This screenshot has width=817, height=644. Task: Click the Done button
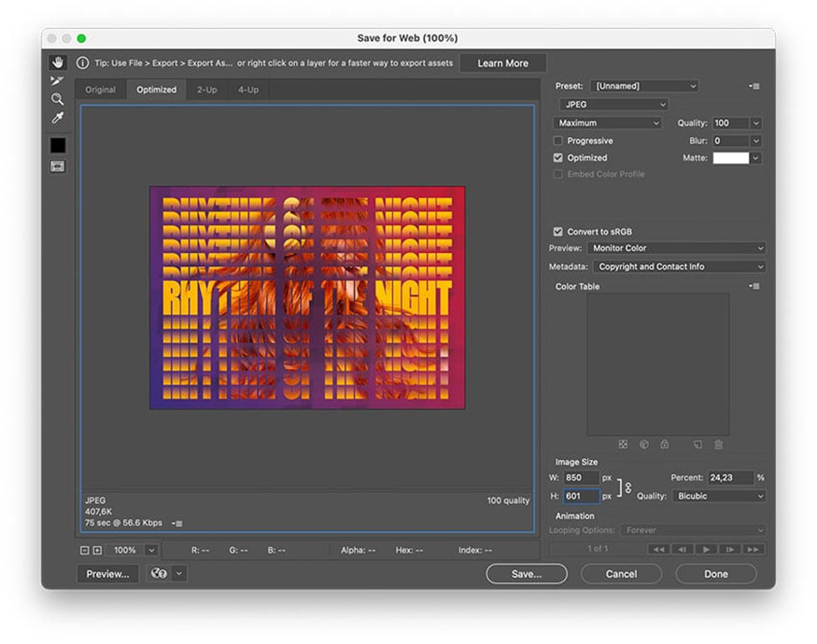[716, 574]
